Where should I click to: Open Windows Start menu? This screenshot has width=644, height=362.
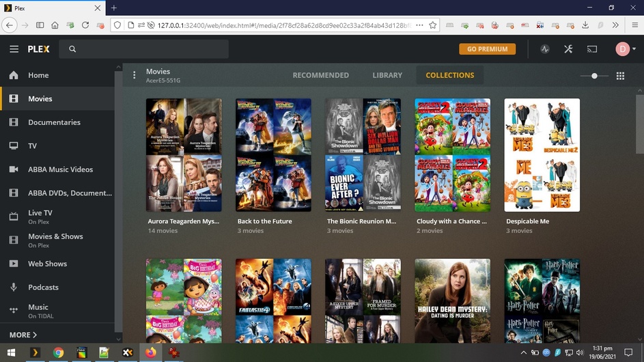[x=11, y=352]
